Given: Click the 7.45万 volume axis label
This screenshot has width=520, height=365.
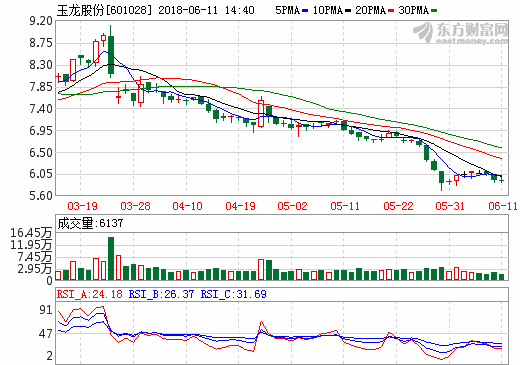Looking at the screenshot, I should point(35,257).
